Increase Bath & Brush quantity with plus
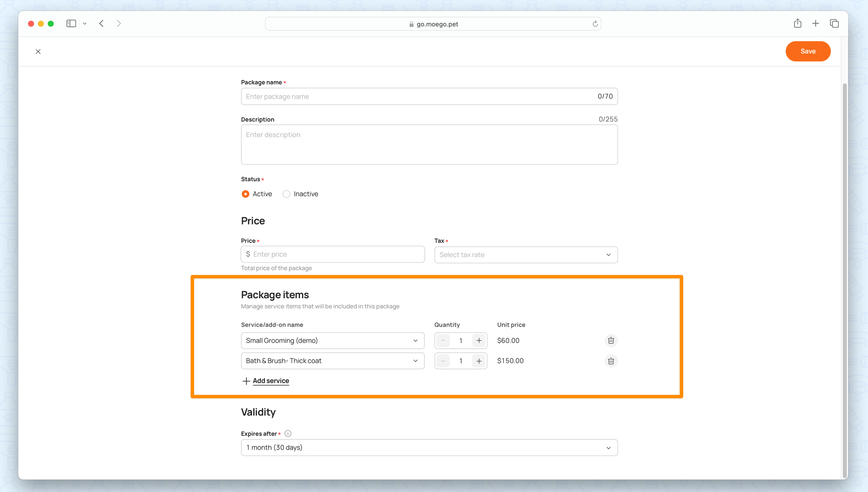Image resolution: width=868 pixels, height=492 pixels. pos(479,361)
